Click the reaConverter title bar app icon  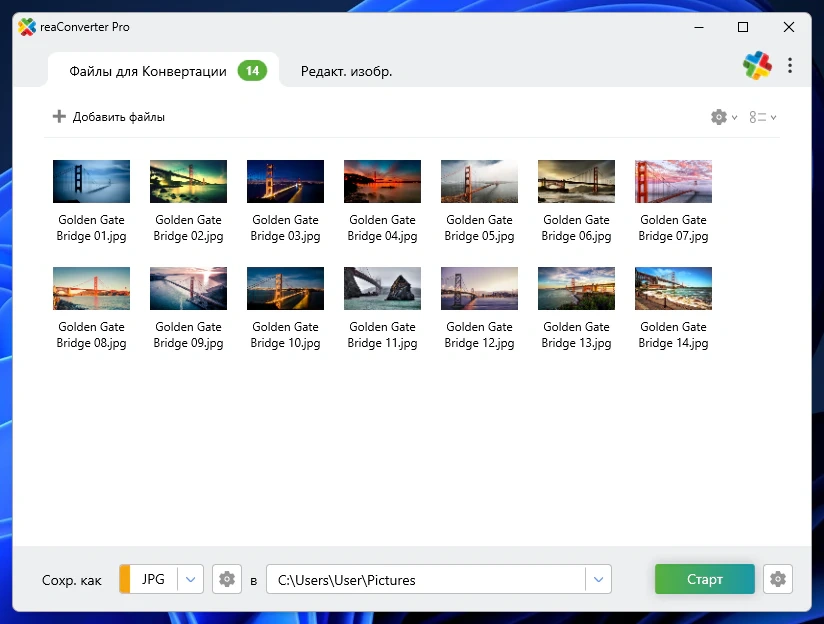pos(27,27)
